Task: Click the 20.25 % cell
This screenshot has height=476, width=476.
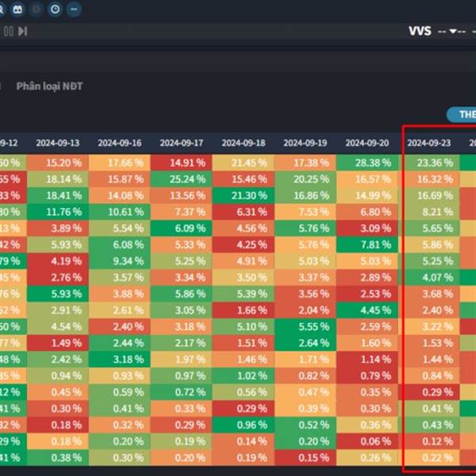Action: [x=305, y=179]
